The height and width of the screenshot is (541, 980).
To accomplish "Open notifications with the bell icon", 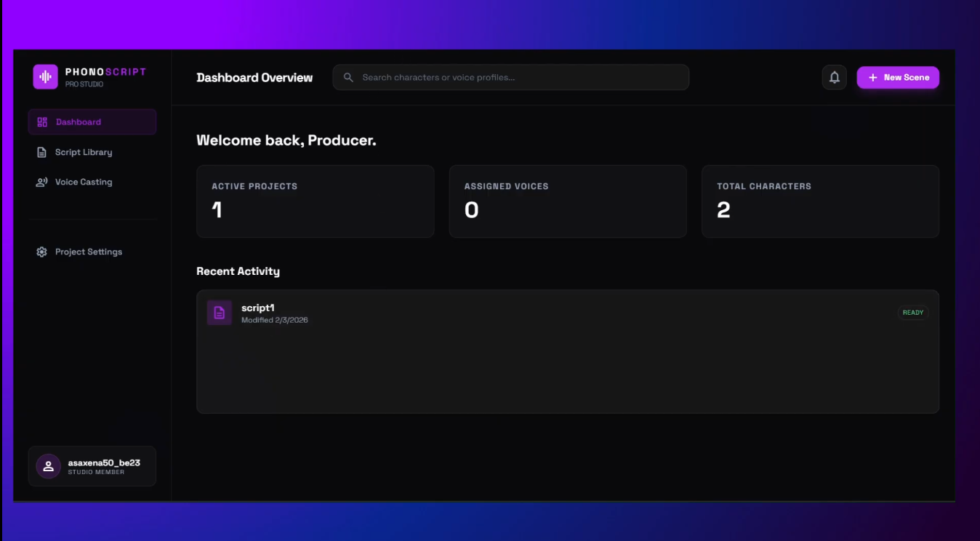I will point(835,78).
